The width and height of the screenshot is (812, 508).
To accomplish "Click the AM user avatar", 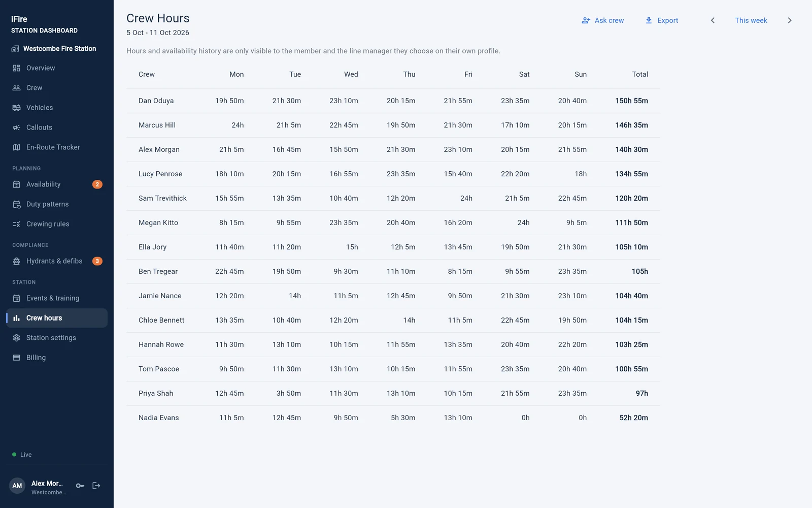I will pos(17,486).
